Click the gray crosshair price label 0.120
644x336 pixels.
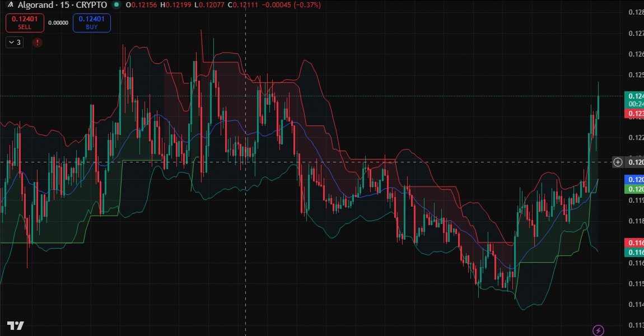[635, 162]
